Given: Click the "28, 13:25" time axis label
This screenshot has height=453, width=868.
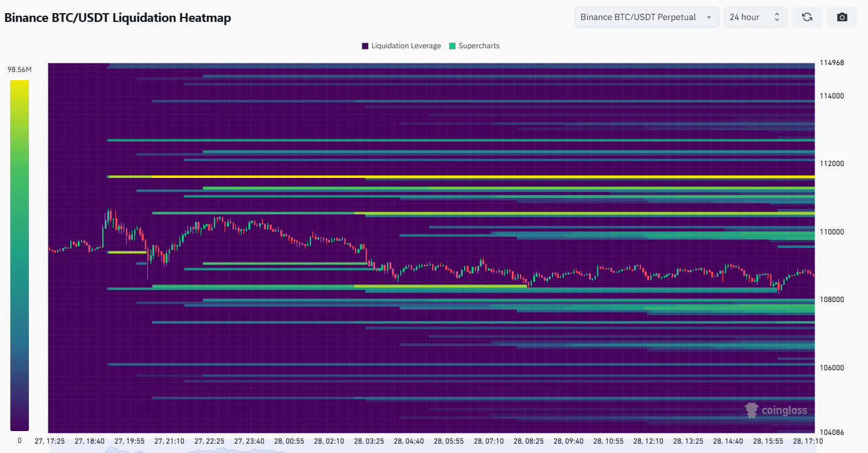Looking at the screenshot, I should click(x=689, y=441).
